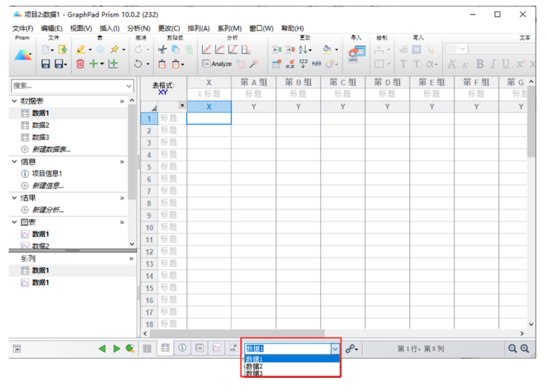Click the link chain icon in status bar
Viewport: 546px width, 392px height.
(350, 349)
